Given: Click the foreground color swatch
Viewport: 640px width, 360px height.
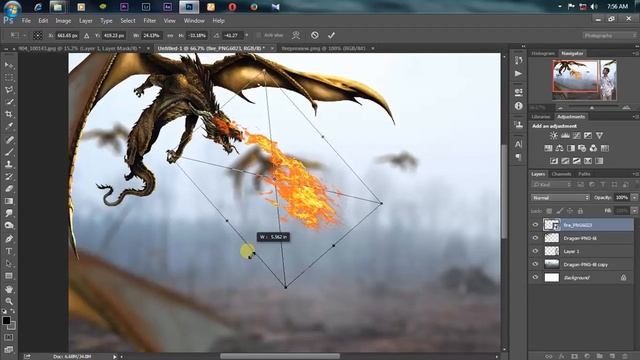Looking at the screenshot, I should 6,320.
